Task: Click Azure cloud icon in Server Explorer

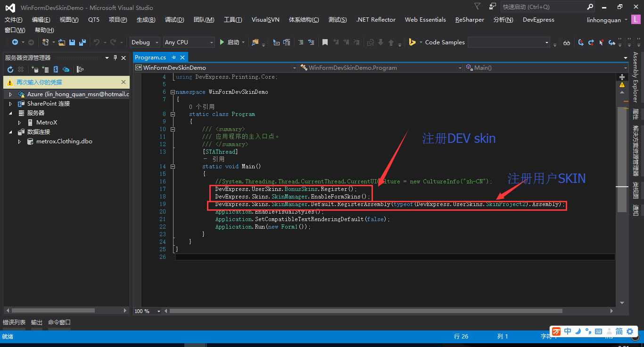Action: pyautogui.click(x=66, y=69)
